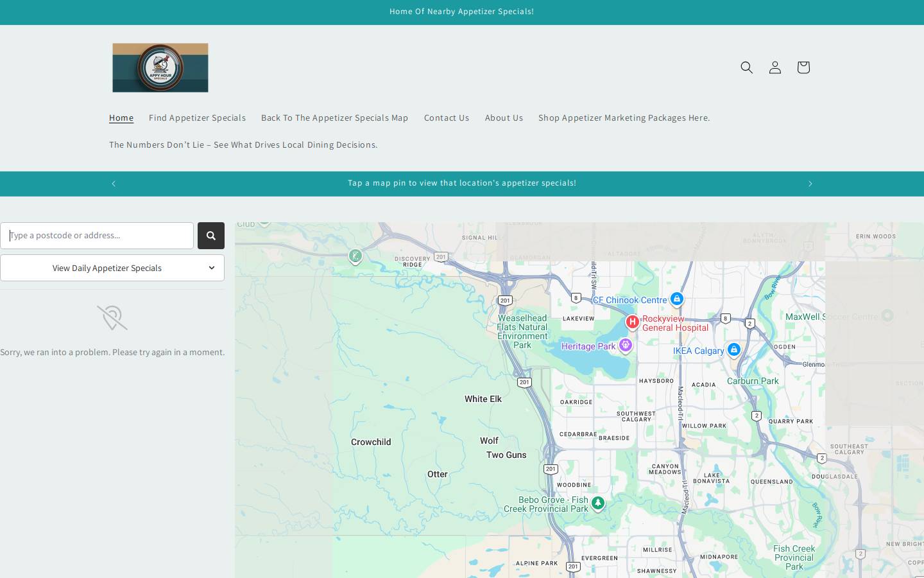Open The Numbers Don't Lie link

point(243,144)
